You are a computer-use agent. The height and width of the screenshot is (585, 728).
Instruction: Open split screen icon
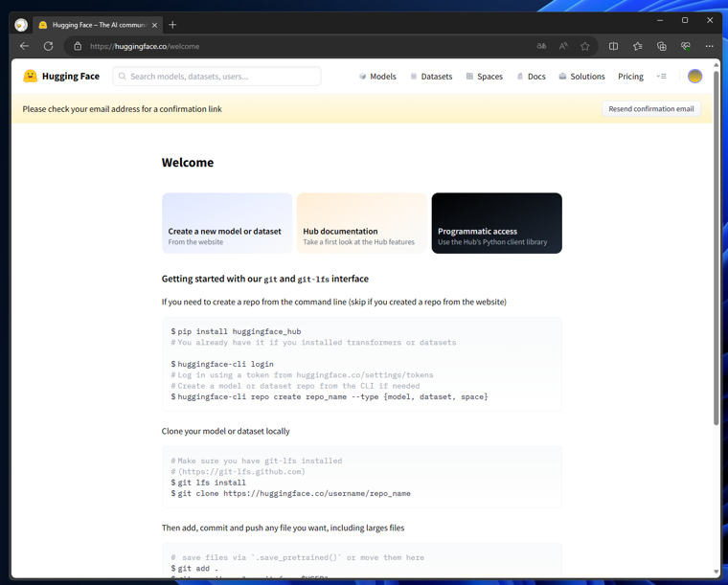click(613, 46)
